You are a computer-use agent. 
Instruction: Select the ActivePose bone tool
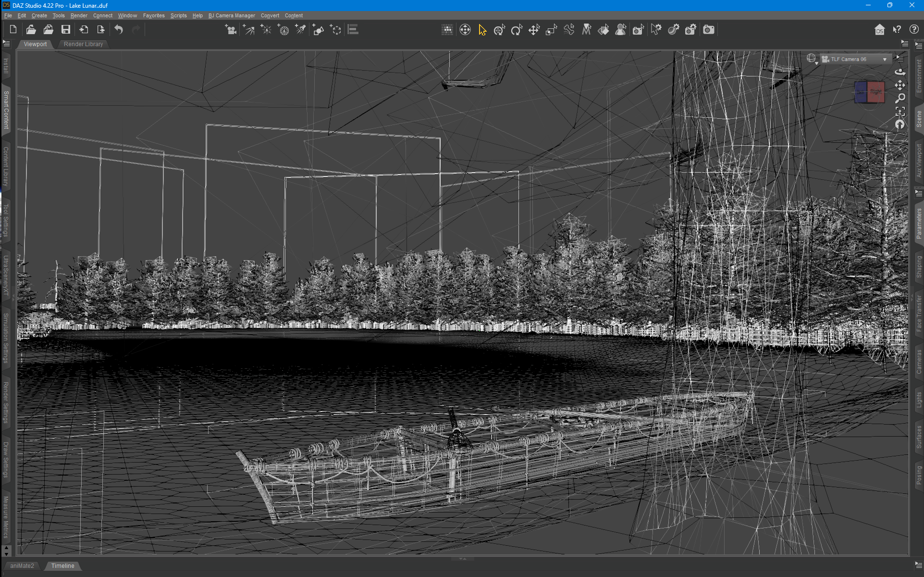569,30
